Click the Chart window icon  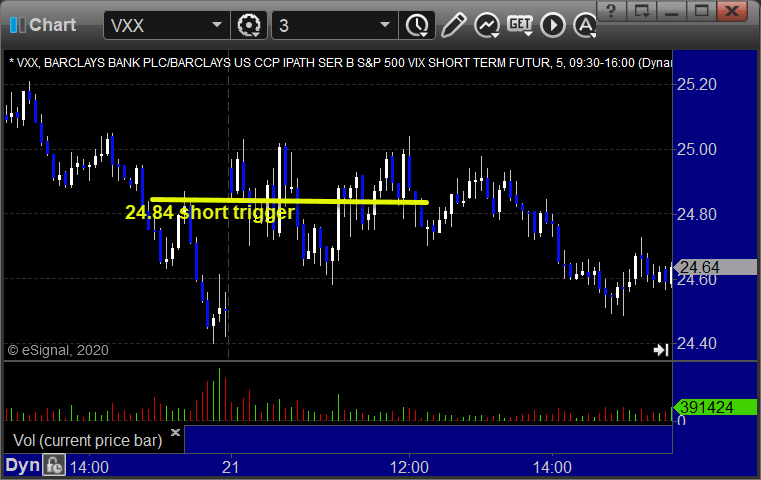point(17,25)
